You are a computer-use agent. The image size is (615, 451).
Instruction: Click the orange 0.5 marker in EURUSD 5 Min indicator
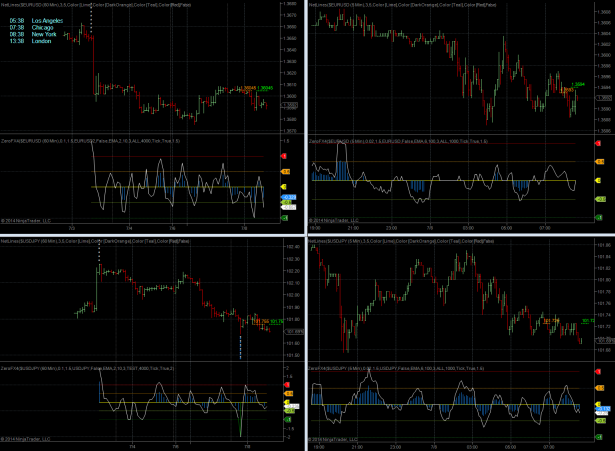click(x=600, y=162)
